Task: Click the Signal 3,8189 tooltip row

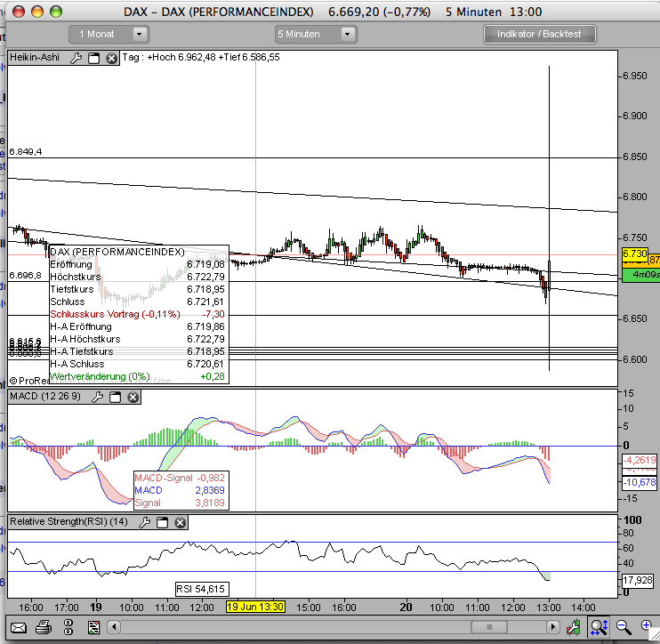Action: [x=180, y=503]
